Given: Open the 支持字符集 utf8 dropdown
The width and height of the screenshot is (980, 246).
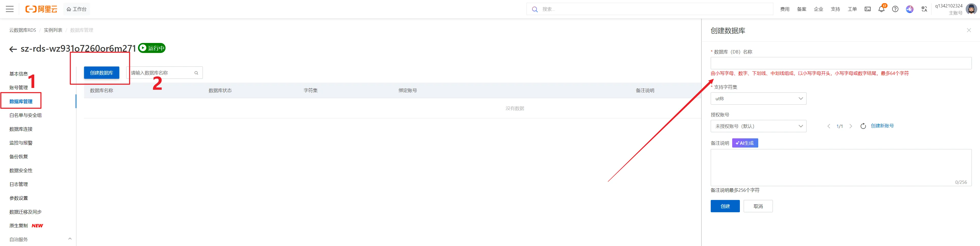Looking at the screenshot, I should click(x=758, y=99).
